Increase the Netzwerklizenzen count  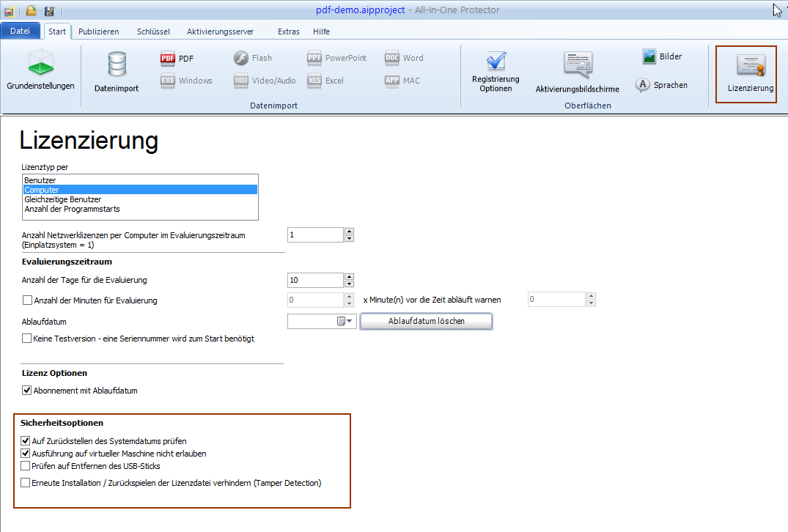click(x=349, y=232)
